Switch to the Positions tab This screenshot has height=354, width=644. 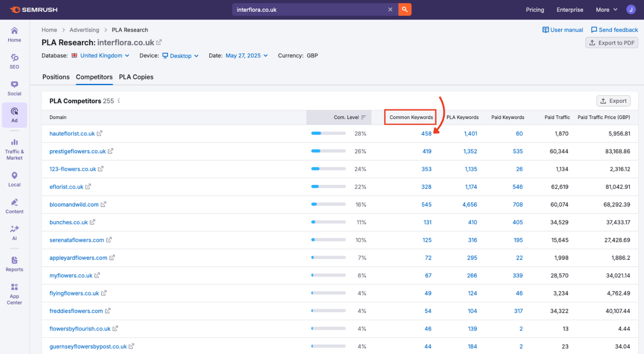[x=56, y=77]
